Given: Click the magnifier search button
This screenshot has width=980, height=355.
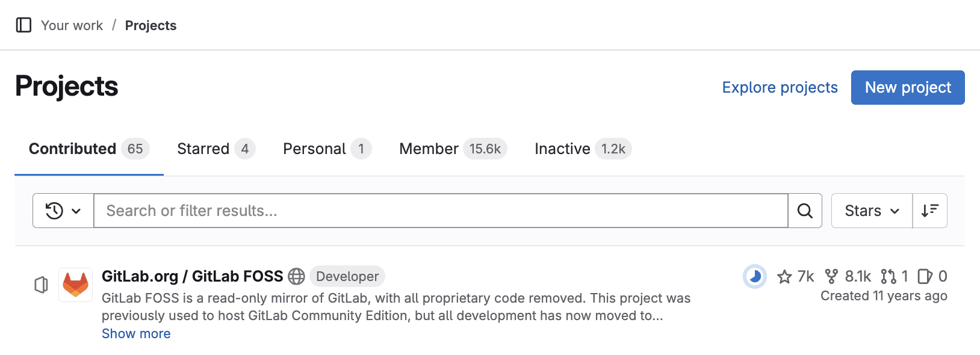Looking at the screenshot, I should 805,211.
